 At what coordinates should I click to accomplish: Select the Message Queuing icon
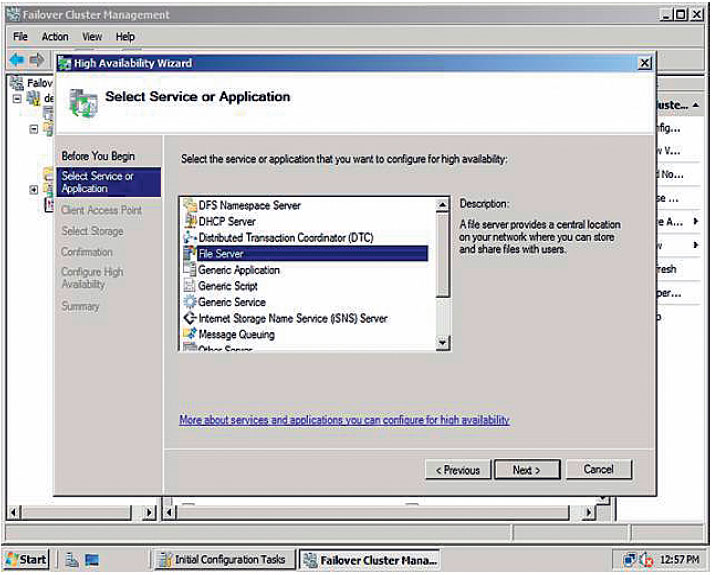[189, 334]
